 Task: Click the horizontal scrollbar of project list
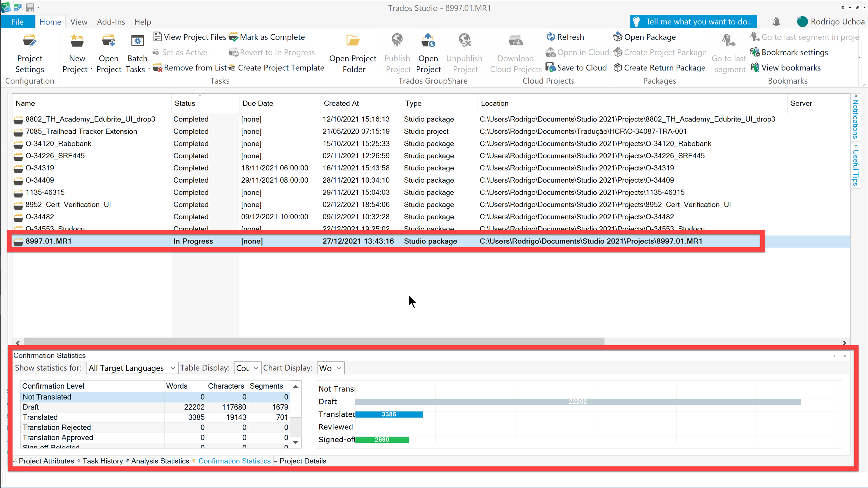(x=314, y=342)
